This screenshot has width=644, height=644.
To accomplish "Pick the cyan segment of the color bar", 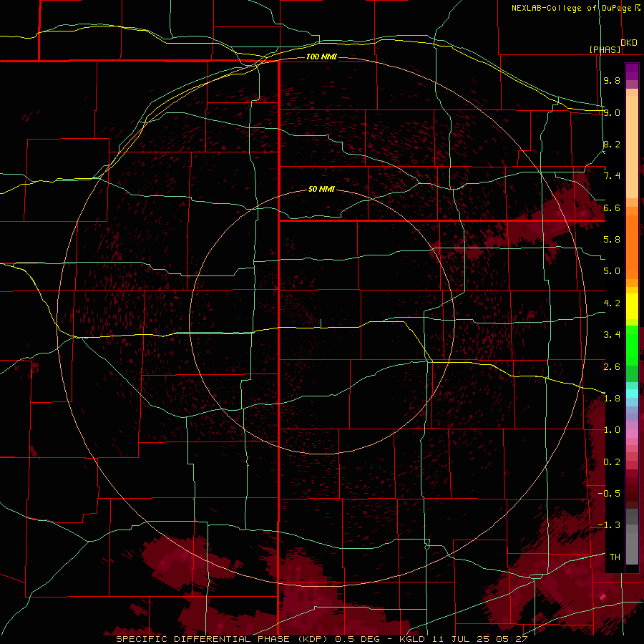I will tap(632, 394).
